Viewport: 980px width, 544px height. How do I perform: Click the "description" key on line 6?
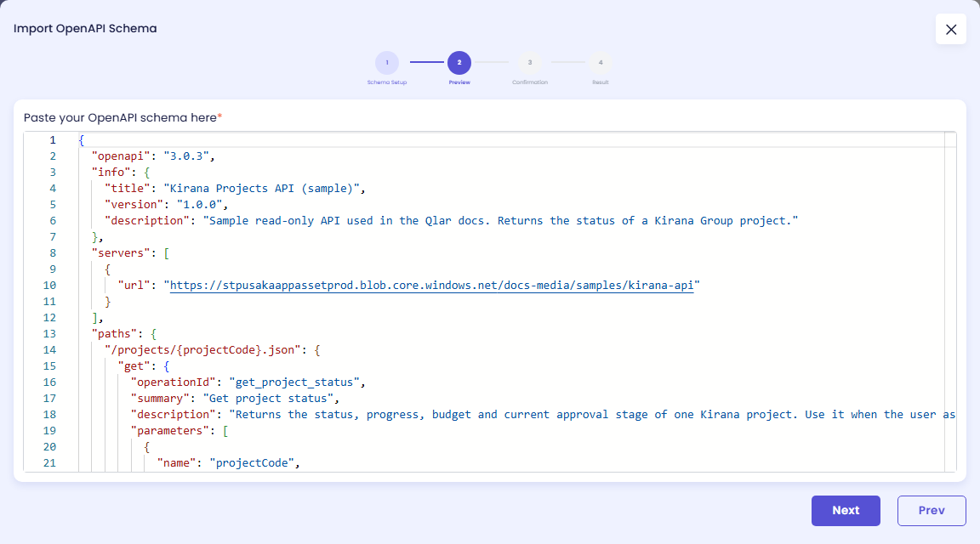pos(147,221)
